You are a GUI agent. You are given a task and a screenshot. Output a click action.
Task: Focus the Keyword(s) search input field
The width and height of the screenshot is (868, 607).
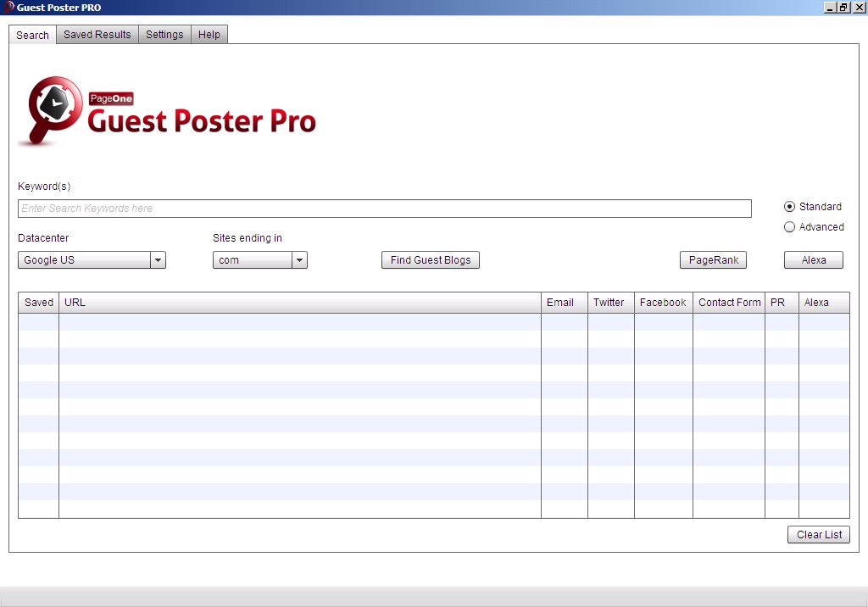(385, 209)
